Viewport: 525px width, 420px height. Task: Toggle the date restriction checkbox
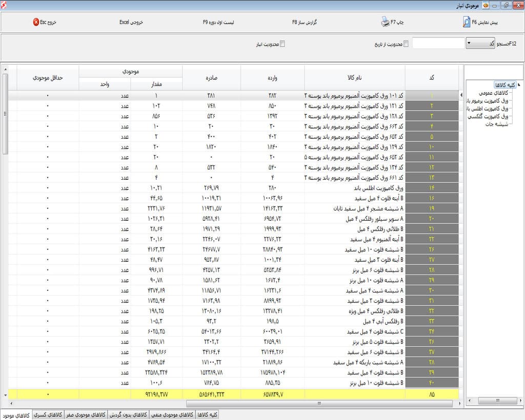point(406,44)
